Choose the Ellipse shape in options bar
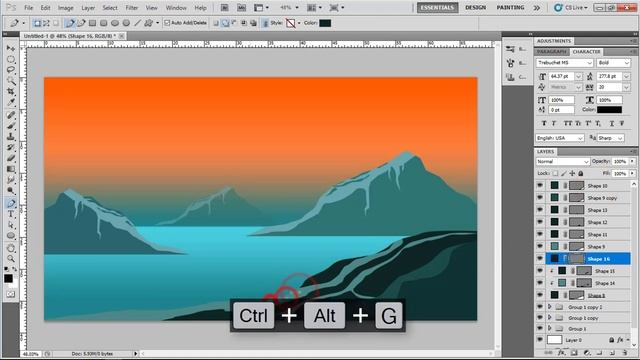The height and width of the screenshot is (360, 640). pos(115,23)
